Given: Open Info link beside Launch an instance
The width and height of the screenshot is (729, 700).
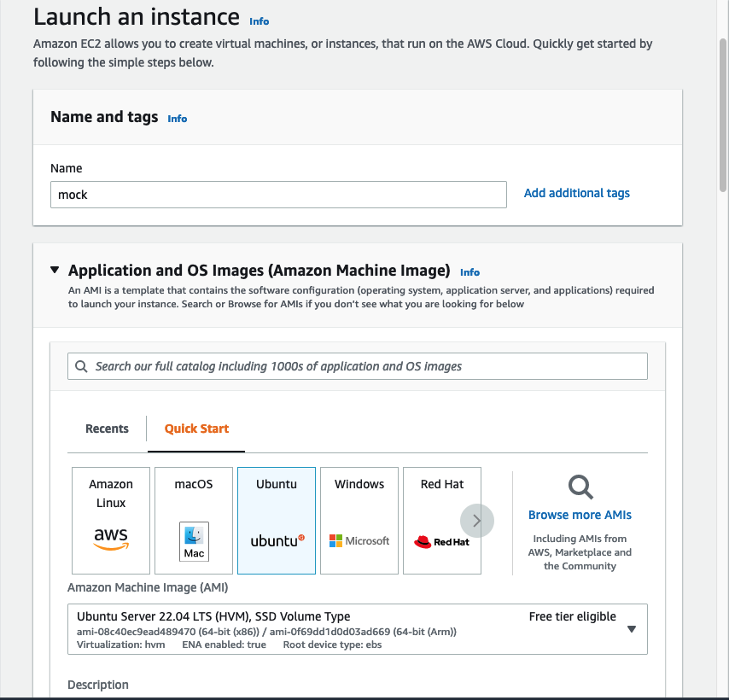Looking at the screenshot, I should [x=259, y=21].
